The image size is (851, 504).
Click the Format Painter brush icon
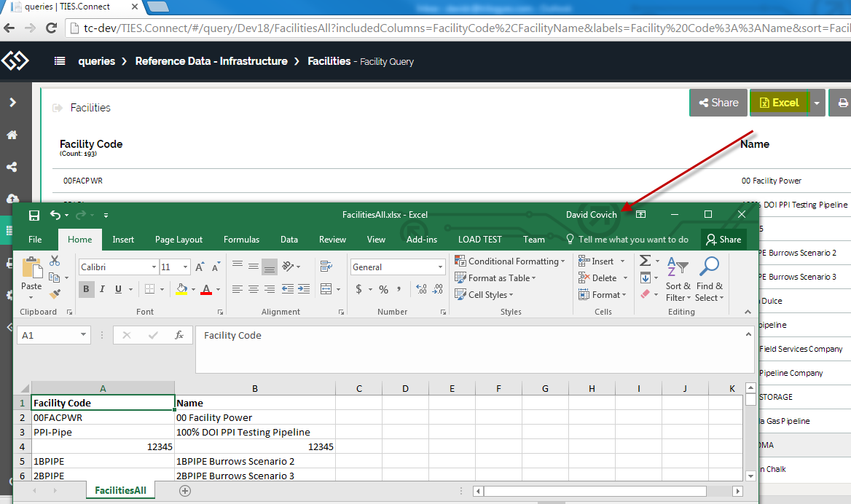click(x=55, y=294)
